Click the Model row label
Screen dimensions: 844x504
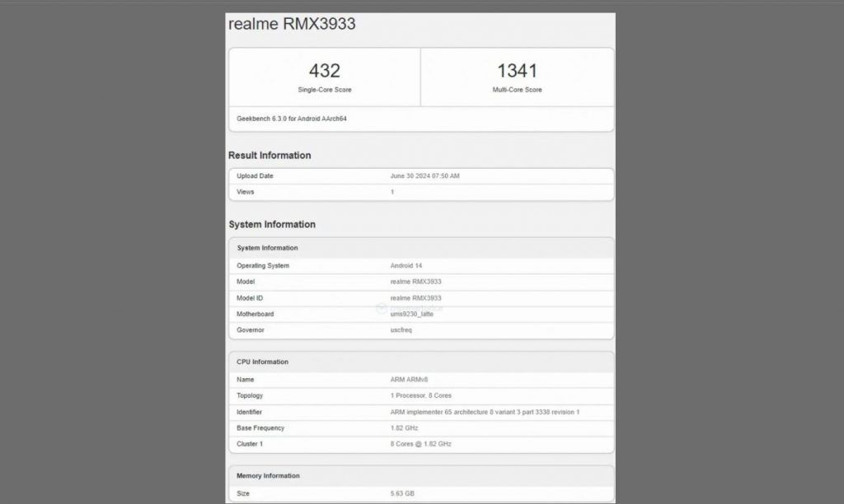(x=246, y=282)
